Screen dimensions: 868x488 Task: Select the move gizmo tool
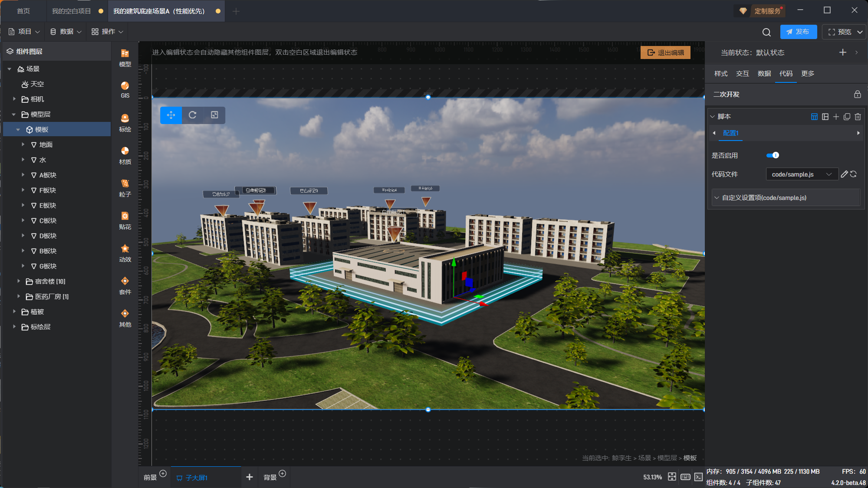(x=171, y=115)
